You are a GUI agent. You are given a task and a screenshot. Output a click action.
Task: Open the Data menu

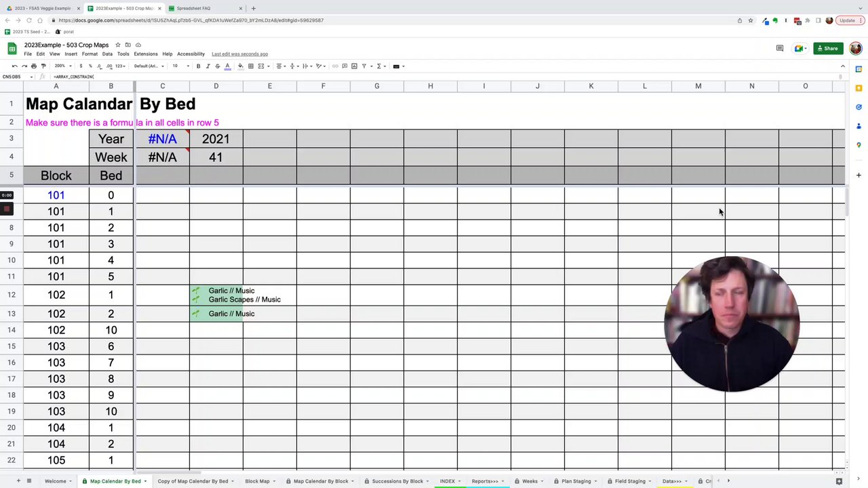(x=107, y=54)
